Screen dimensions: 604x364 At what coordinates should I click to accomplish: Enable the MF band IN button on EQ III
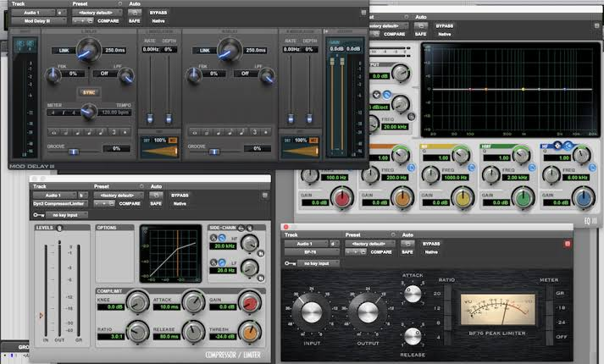472,168
